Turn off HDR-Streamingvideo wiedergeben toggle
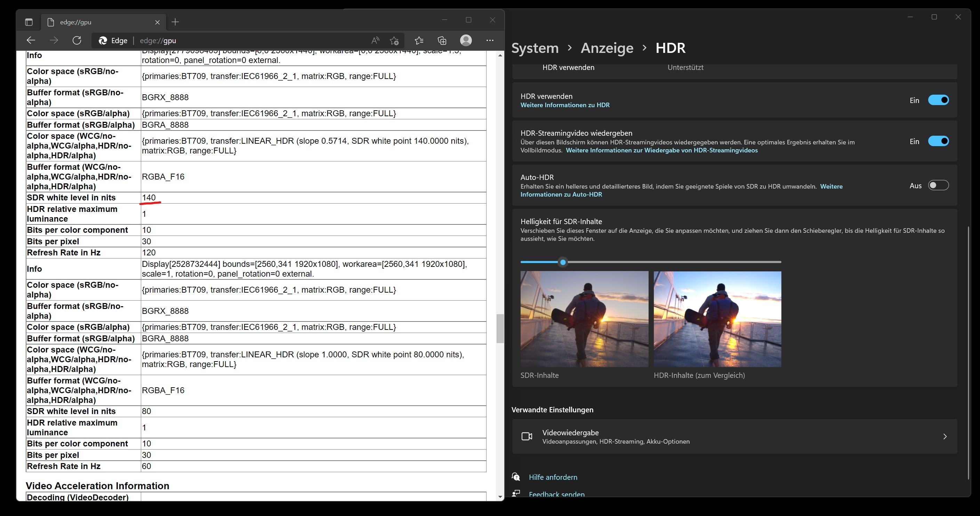This screenshot has height=516, width=980. [939, 141]
